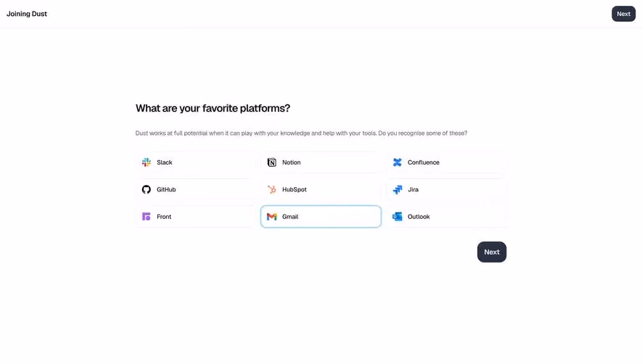Click the Next button in top header
The height and width of the screenshot is (364, 642).
pyautogui.click(x=623, y=14)
